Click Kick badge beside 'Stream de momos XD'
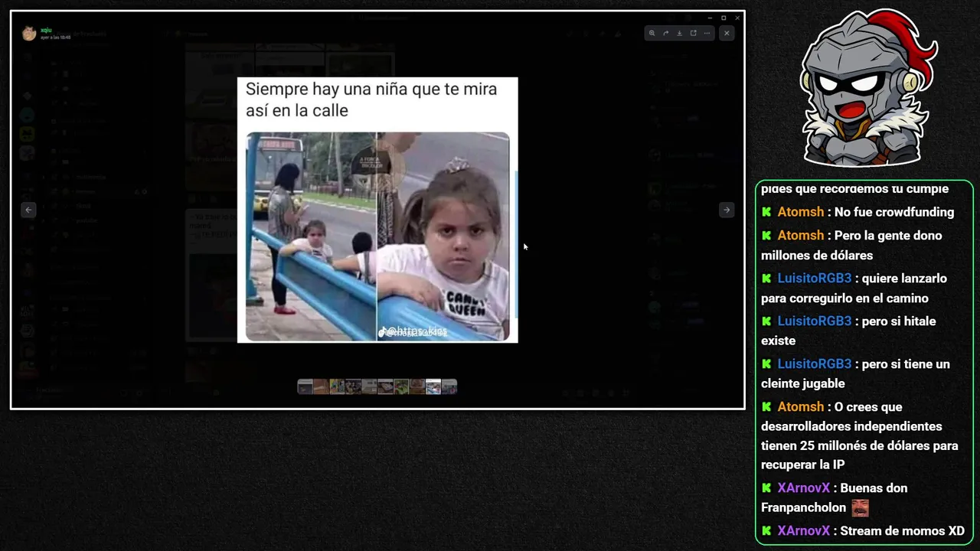This screenshot has width=980, height=551. [766, 530]
